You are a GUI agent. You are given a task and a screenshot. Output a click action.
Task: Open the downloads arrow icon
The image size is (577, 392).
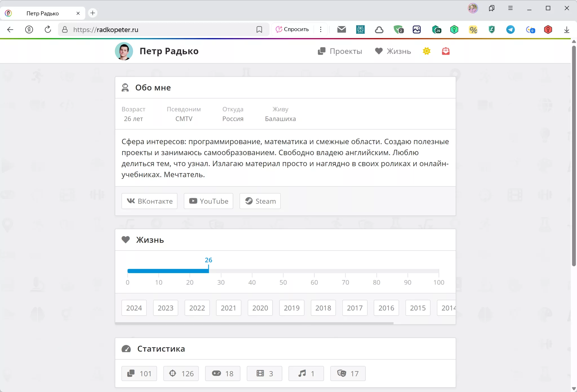point(567,29)
